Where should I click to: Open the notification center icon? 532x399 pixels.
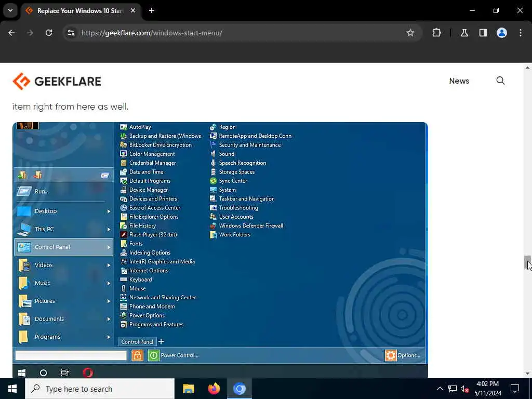pos(515,389)
